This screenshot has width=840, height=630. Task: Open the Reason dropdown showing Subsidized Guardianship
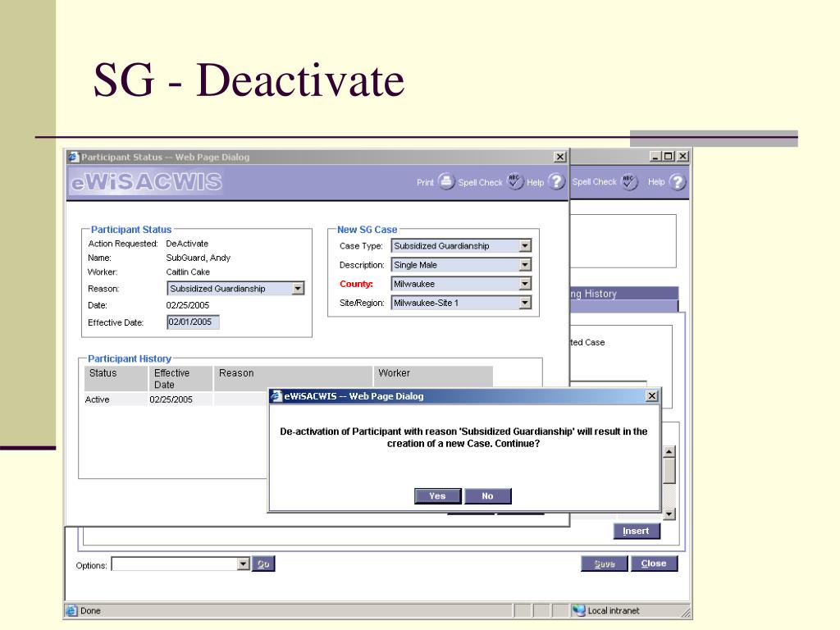coord(298,288)
